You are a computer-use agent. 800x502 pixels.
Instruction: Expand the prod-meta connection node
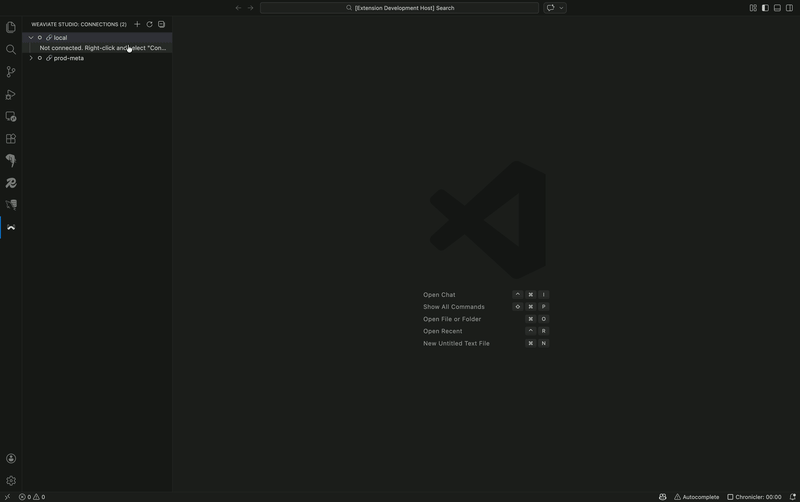pos(31,58)
